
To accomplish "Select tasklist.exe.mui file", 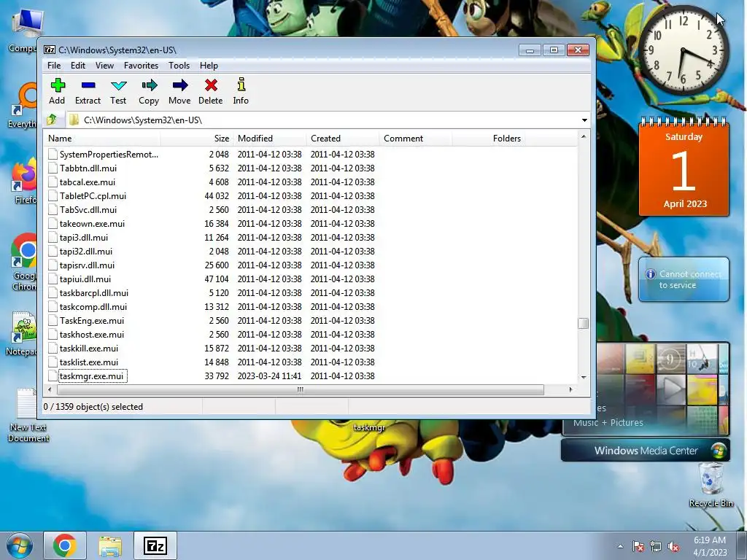I will (88, 362).
